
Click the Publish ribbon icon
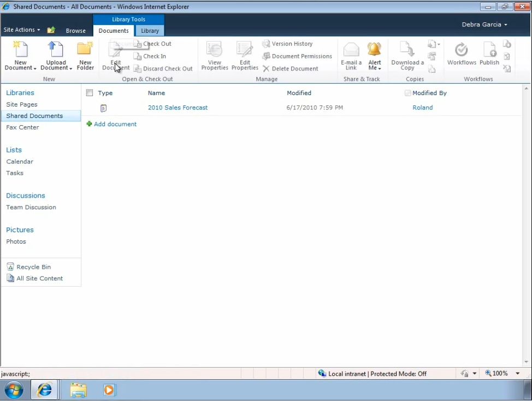(x=489, y=50)
